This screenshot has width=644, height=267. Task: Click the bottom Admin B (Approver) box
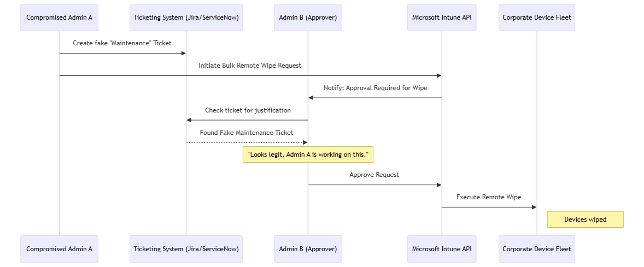click(308, 249)
